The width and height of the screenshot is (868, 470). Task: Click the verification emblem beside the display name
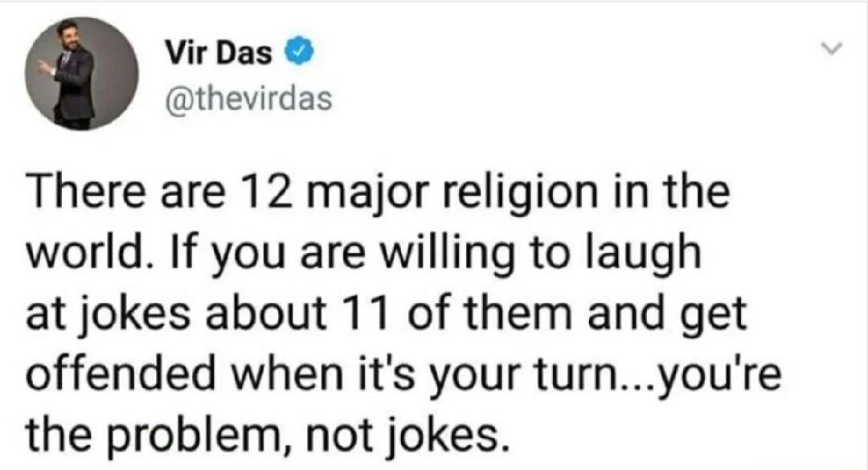tap(297, 51)
